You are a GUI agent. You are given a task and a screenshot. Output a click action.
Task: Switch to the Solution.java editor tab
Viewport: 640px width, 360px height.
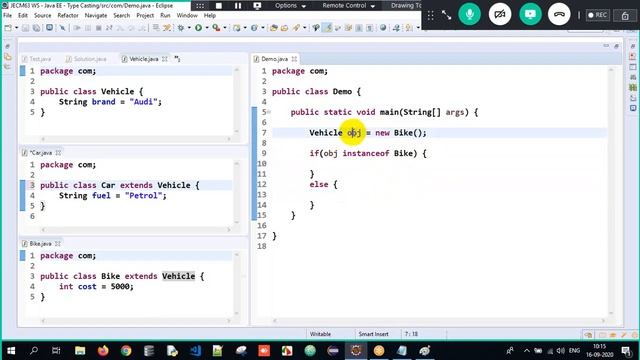coord(86,59)
